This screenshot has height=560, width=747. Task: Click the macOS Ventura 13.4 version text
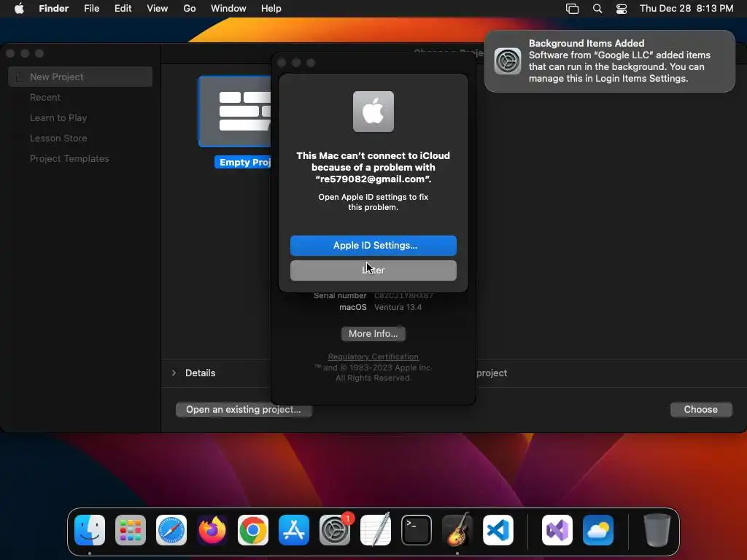pos(398,307)
